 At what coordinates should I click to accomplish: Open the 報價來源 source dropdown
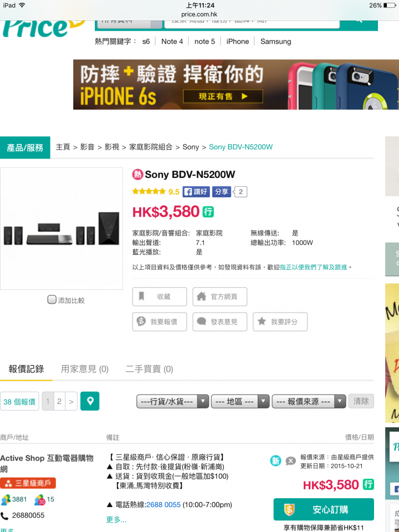[309, 401]
